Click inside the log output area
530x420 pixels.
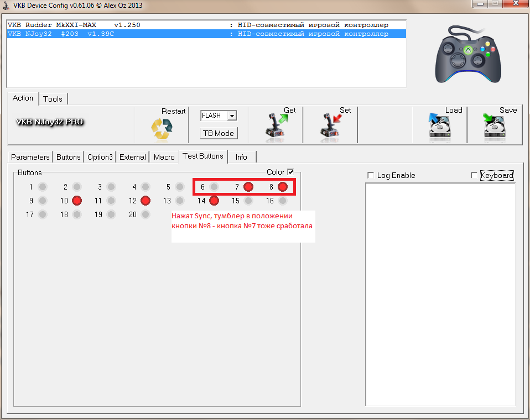pos(440,295)
